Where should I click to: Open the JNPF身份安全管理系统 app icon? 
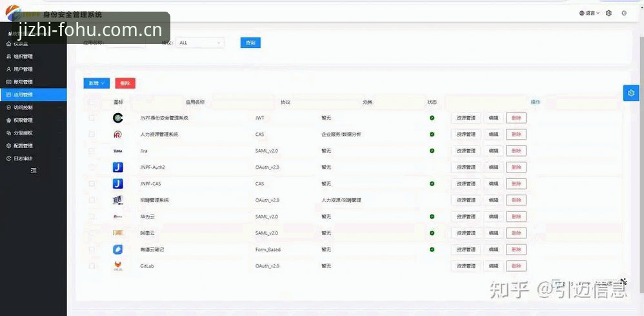pyautogui.click(x=118, y=118)
